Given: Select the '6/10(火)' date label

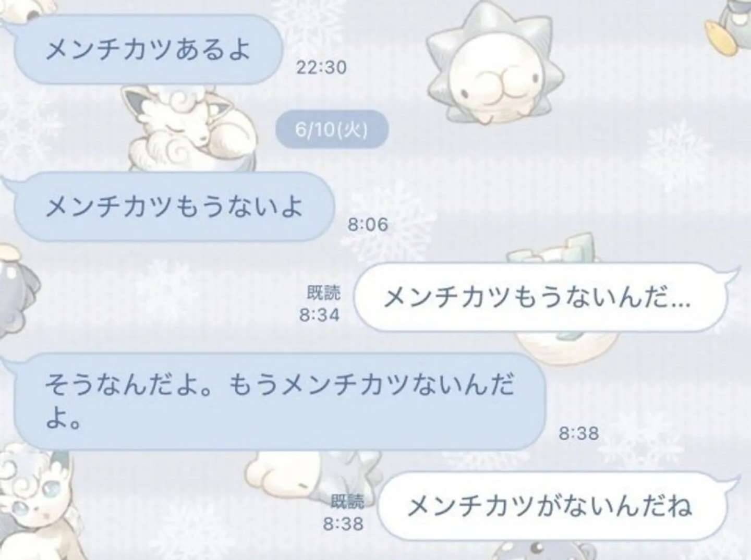Looking at the screenshot, I should (x=332, y=129).
